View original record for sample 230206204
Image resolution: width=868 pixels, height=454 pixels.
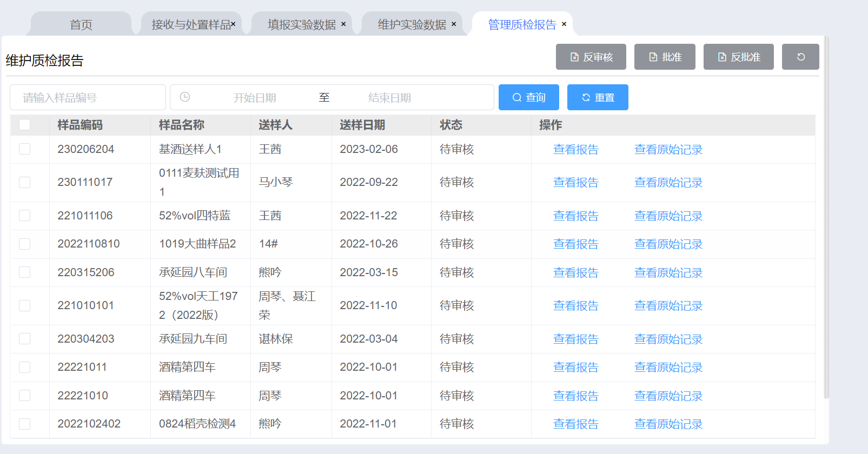tap(668, 150)
